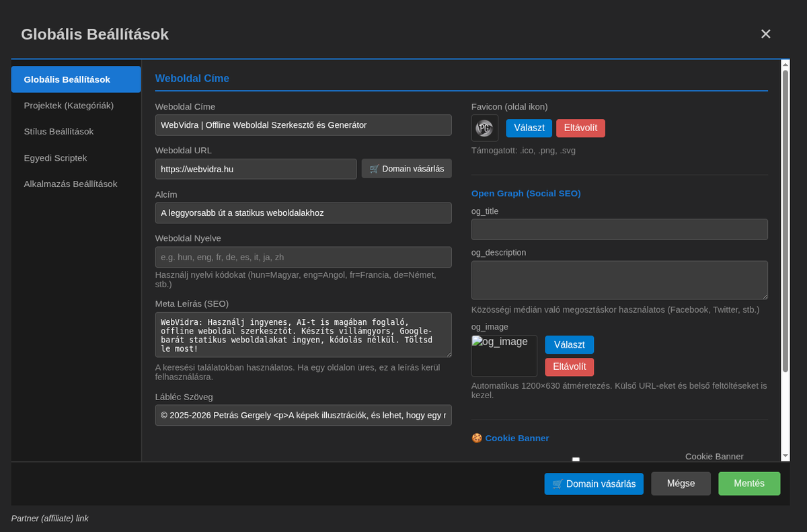Choose an og_image using Választ
Viewport: 807px width, 532px height.
coord(569,345)
